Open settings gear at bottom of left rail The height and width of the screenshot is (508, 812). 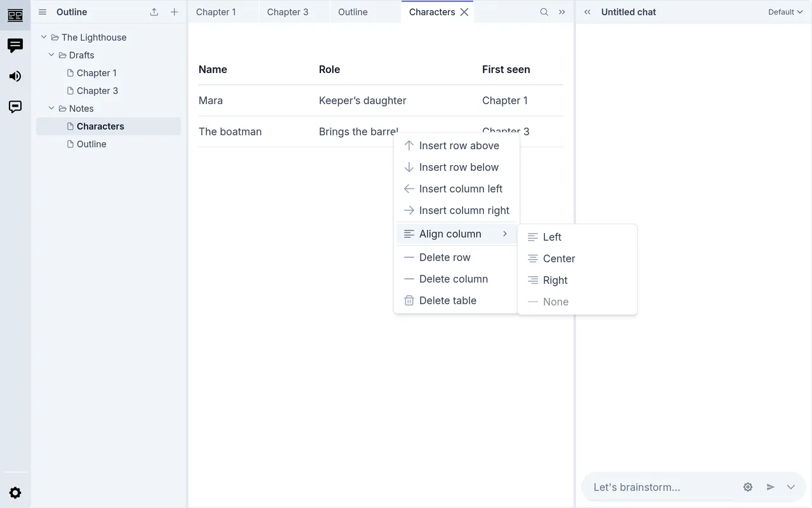point(15,493)
